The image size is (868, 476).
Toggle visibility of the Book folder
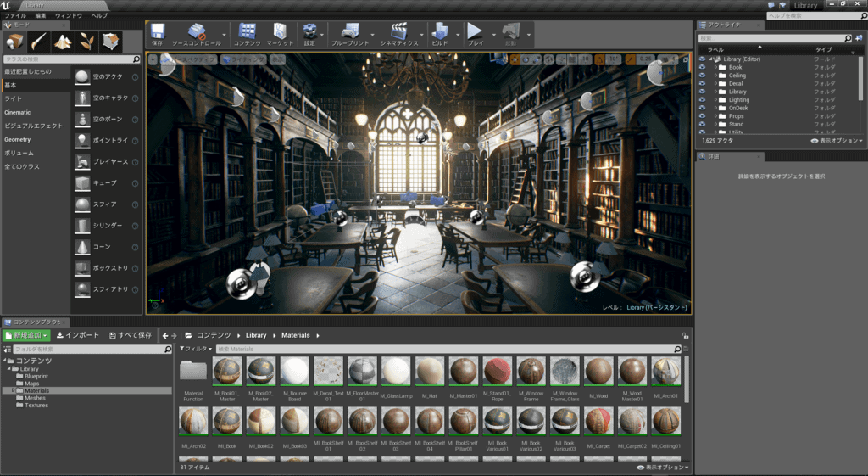(x=703, y=67)
